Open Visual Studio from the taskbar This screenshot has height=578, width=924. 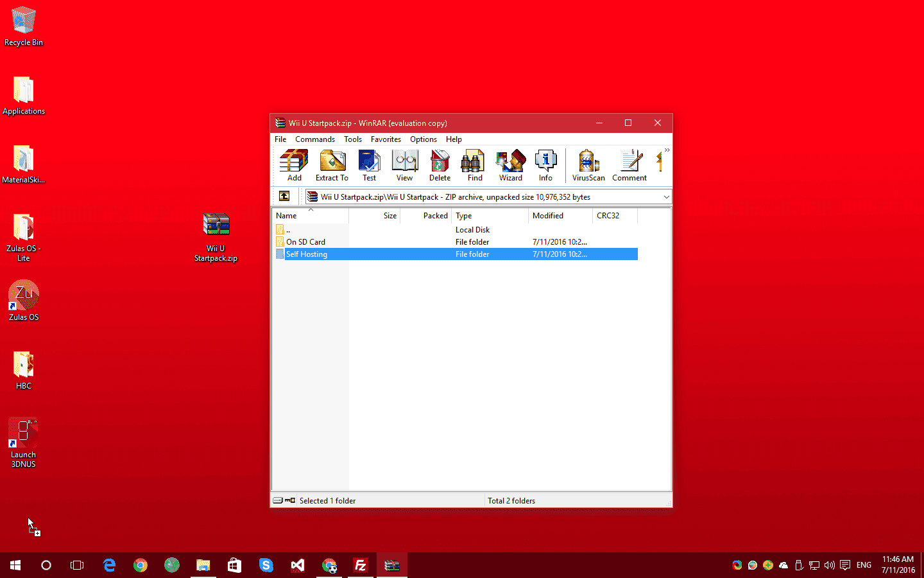(298, 565)
